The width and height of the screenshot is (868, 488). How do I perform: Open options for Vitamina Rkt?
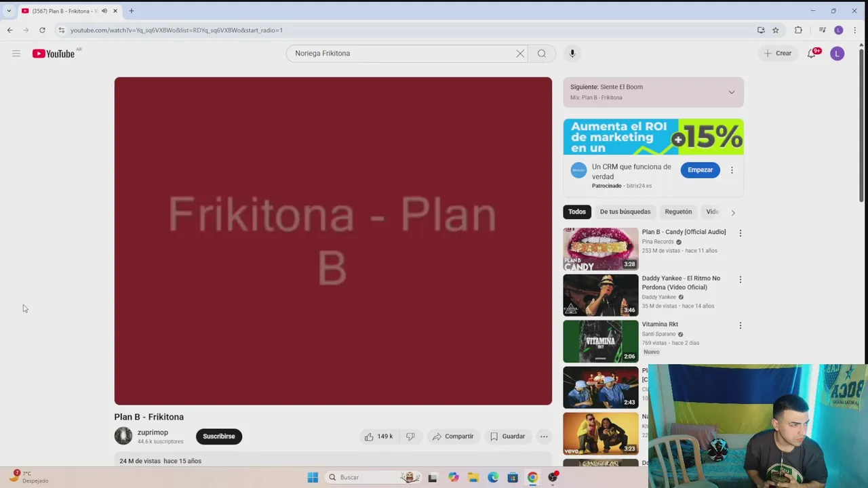pyautogui.click(x=741, y=325)
